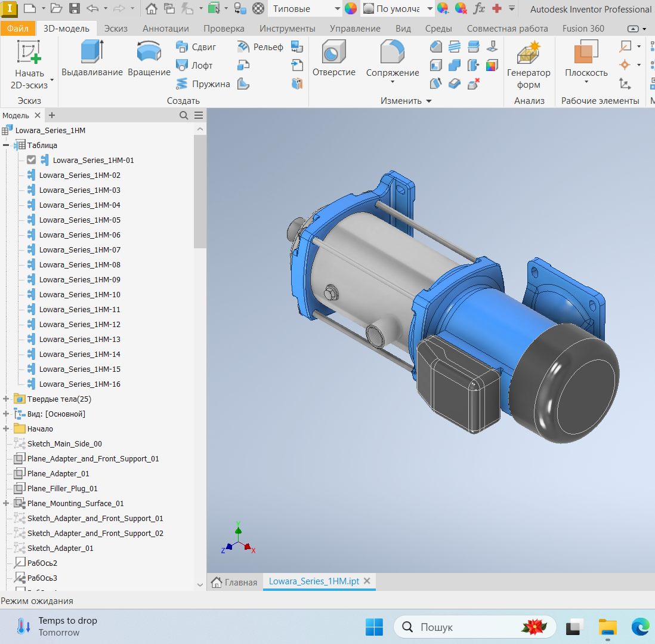Click the Windows Start button
The image size is (655, 644).
374,627
